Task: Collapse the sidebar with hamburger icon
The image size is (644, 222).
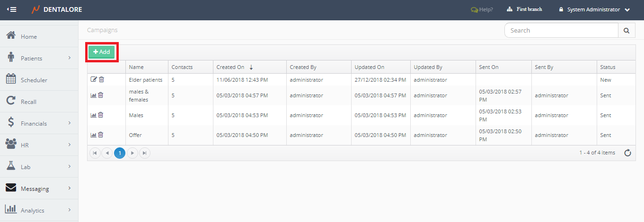Action: pos(12,9)
